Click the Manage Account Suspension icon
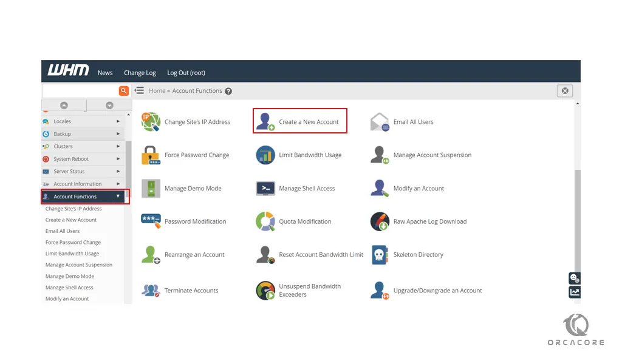This screenshot has height=364, width=622. (x=380, y=155)
